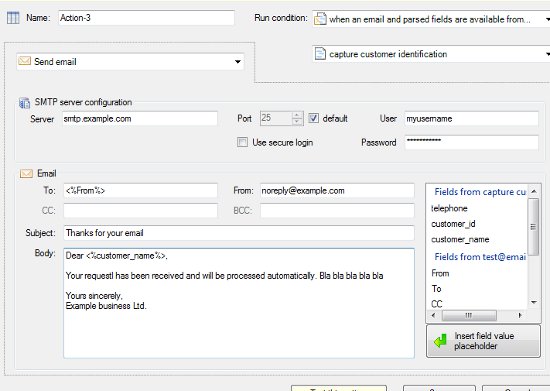
Task: Select the CC field in the fields list
Action: (437, 304)
